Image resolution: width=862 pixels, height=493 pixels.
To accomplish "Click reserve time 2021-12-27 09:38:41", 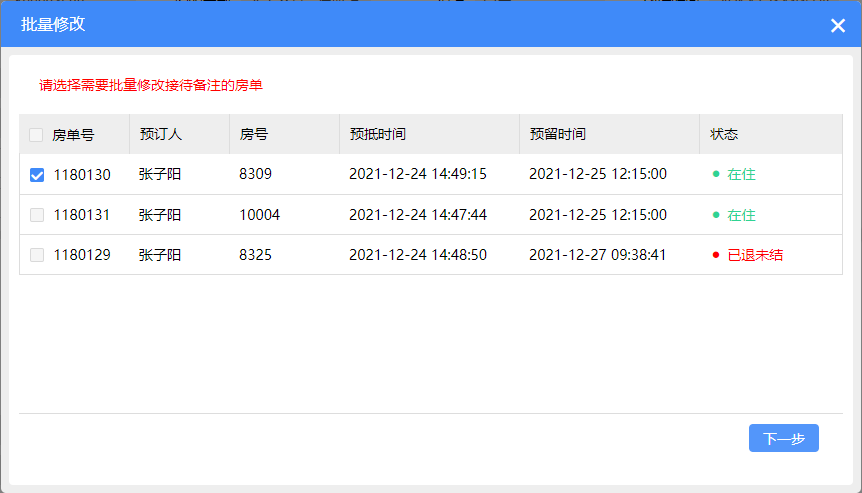I will [598, 254].
